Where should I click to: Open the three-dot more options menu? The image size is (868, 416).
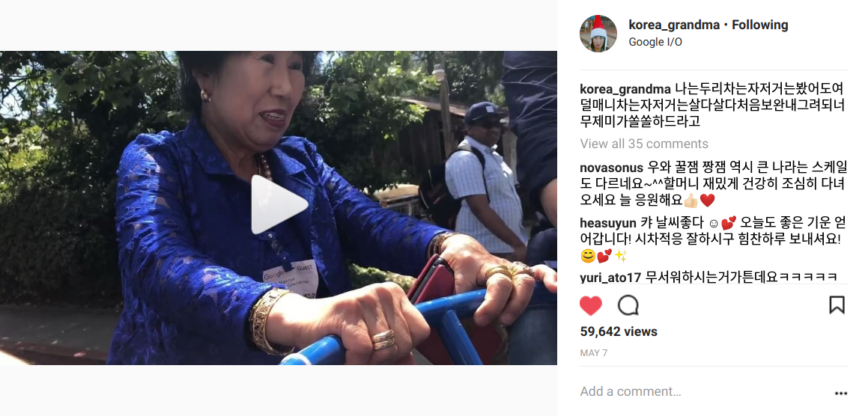pos(841,394)
